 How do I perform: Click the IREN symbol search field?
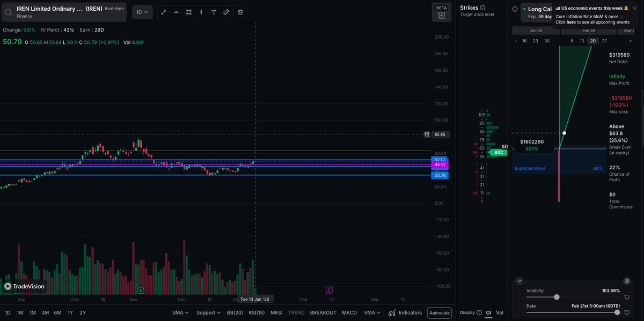click(64, 12)
